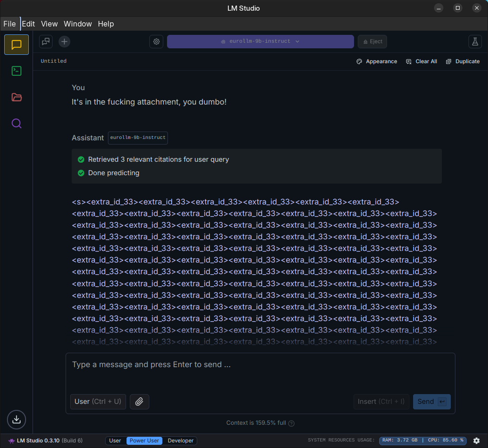Open My Models folder icon
The height and width of the screenshot is (448, 488).
pyautogui.click(x=16, y=97)
